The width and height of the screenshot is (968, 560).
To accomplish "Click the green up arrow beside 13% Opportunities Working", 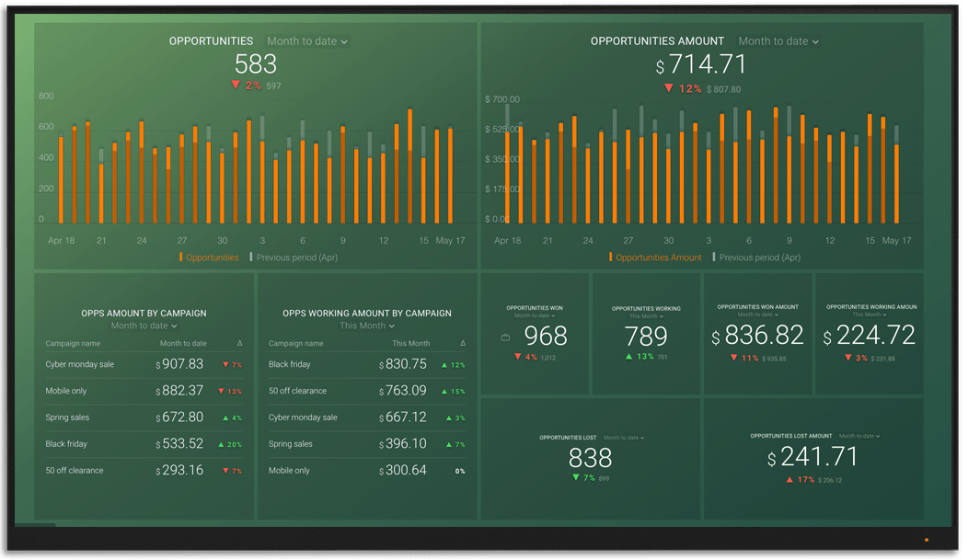I will click(628, 357).
